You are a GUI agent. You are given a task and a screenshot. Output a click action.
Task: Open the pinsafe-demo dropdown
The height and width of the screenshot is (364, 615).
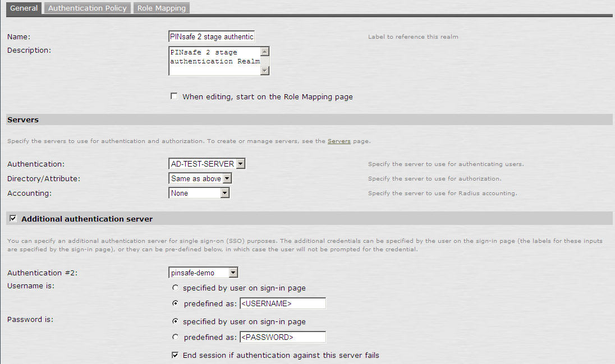coord(199,272)
